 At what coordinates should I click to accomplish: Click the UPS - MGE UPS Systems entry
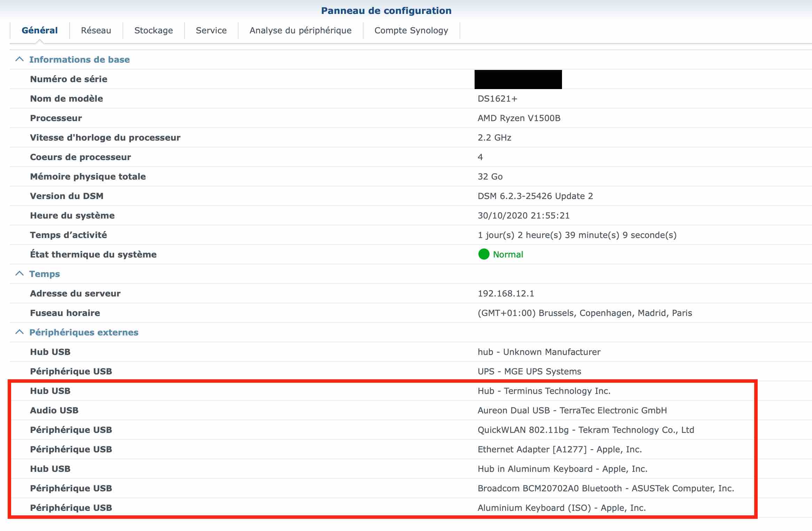pyautogui.click(x=529, y=372)
